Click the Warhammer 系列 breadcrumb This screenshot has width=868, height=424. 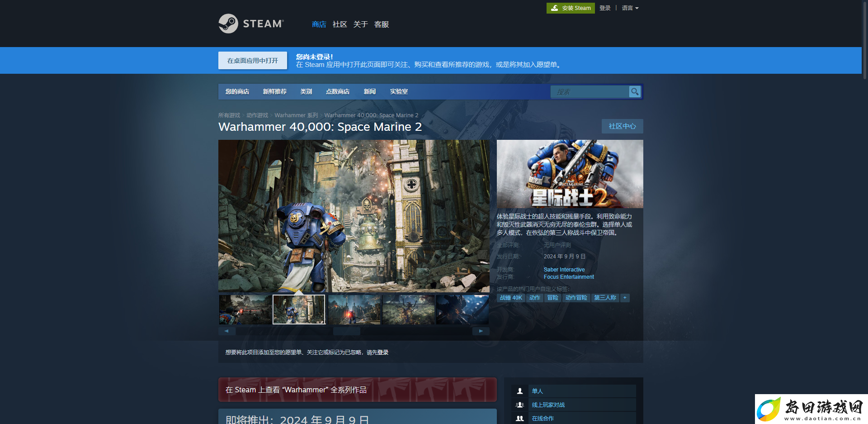pyautogui.click(x=296, y=115)
